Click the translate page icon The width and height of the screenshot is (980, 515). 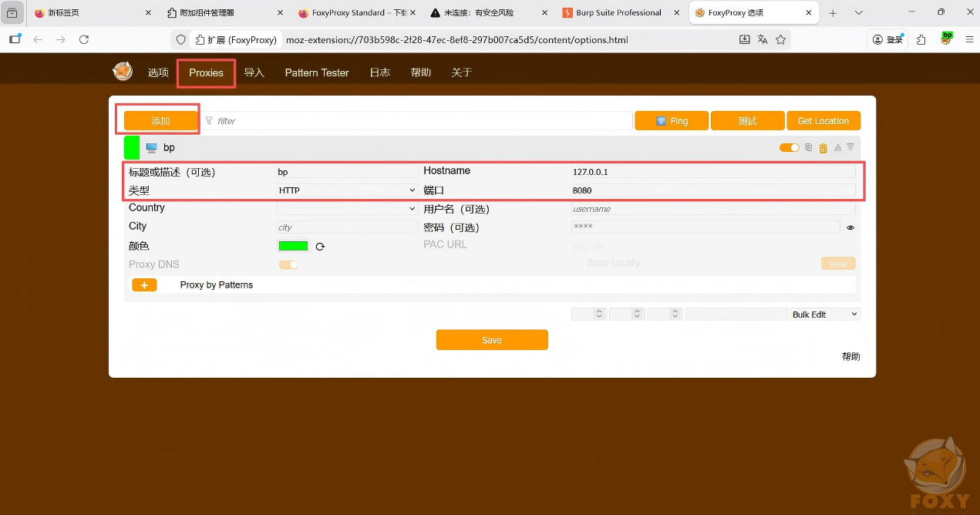[x=763, y=39]
